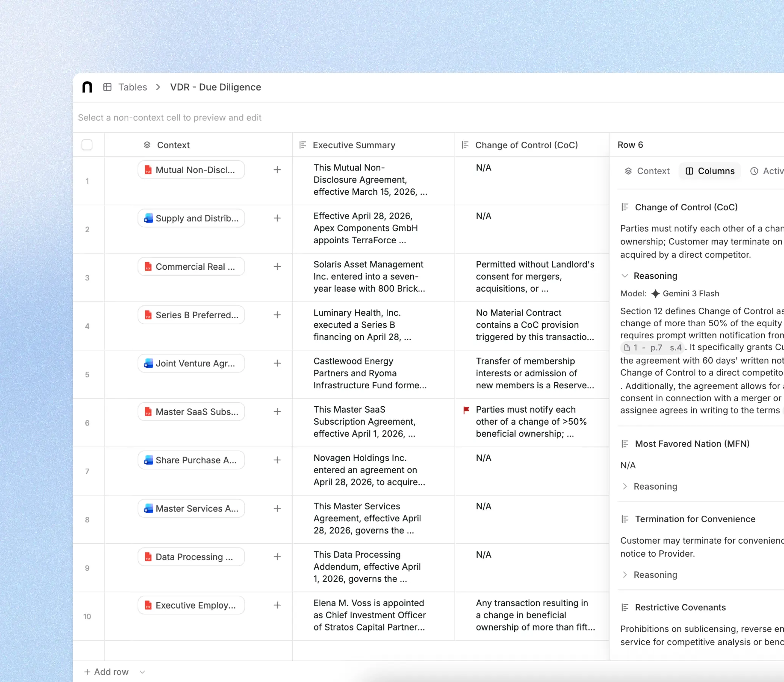Viewport: 784px width, 682px height.
Task: Open the p.7 s.4 citation chip
Action: (x=653, y=347)
